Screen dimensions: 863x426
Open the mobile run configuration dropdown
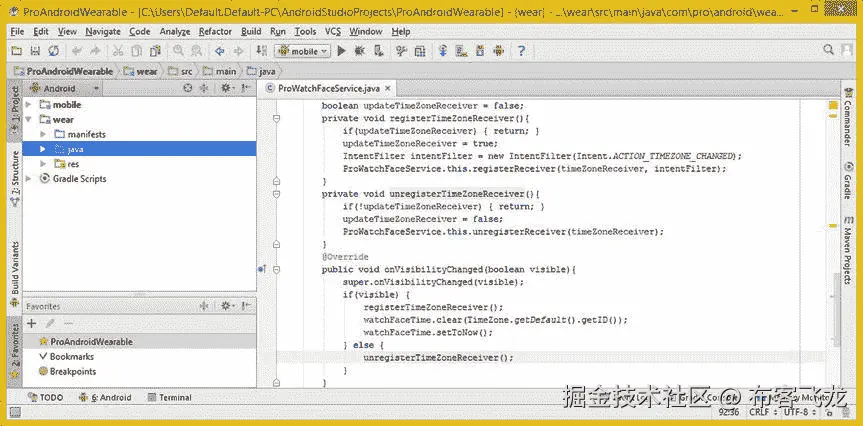(302, 51)
